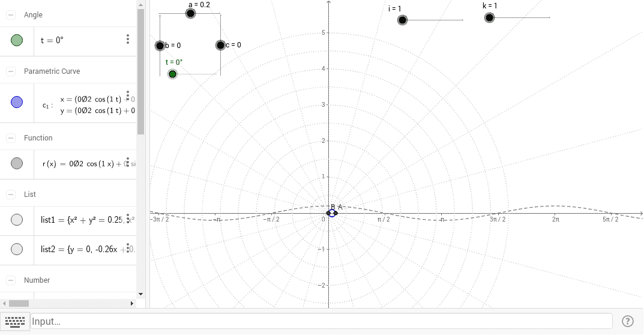Screen dimensions: 644x335
Task: Collapse the Number section
Action: tap(11, 280)
